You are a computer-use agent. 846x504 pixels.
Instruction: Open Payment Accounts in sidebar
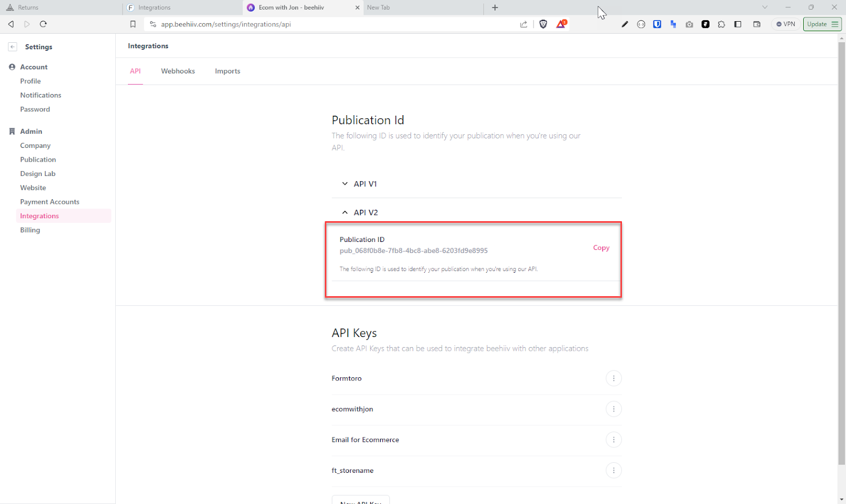coord(50,202)
